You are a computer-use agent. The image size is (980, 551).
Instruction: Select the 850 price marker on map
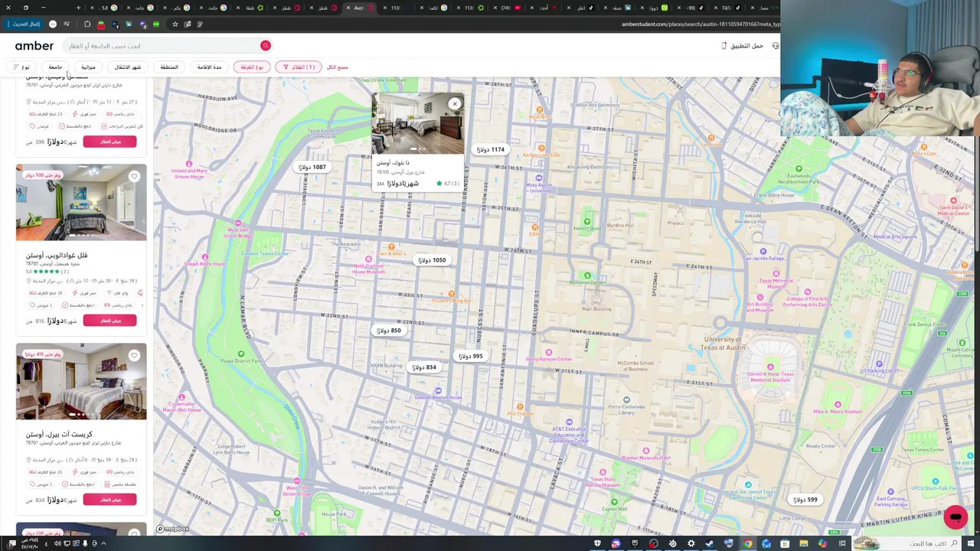[389, 331]
